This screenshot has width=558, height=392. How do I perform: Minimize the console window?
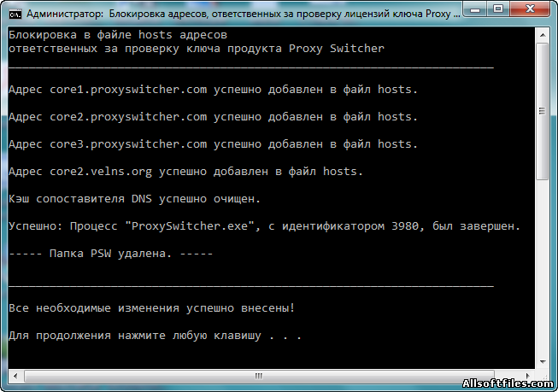[x=475, y=9]
